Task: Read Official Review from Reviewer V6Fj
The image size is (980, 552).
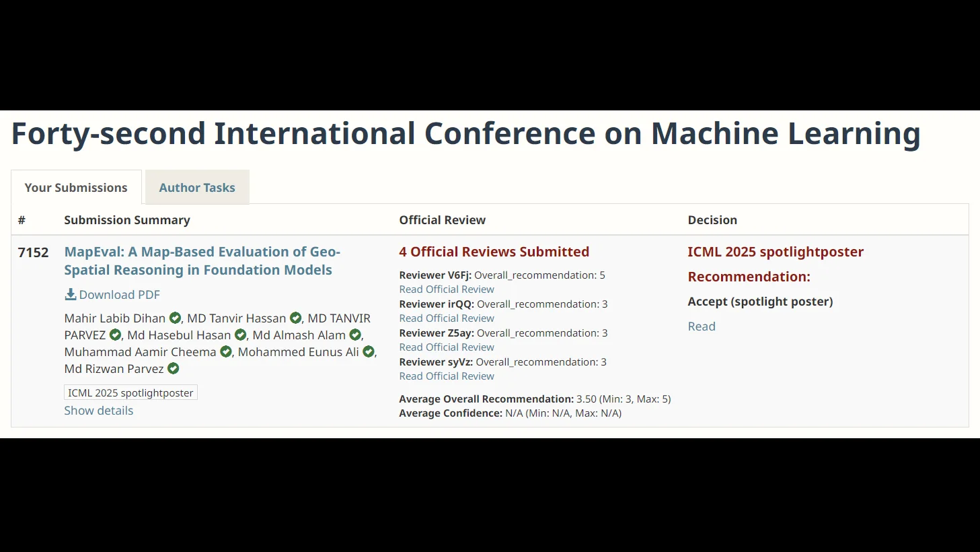Action: point(447,289)
